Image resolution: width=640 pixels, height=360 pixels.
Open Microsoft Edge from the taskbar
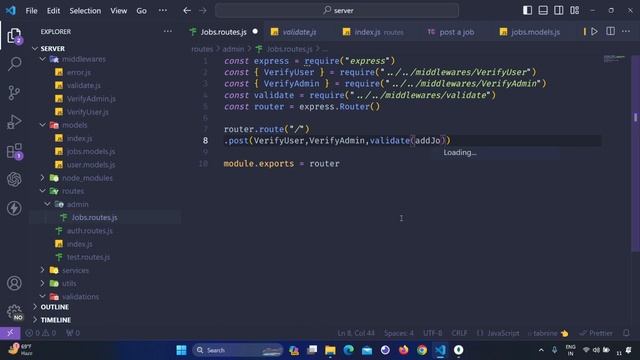pyautogui.click(x=349, y=350)
